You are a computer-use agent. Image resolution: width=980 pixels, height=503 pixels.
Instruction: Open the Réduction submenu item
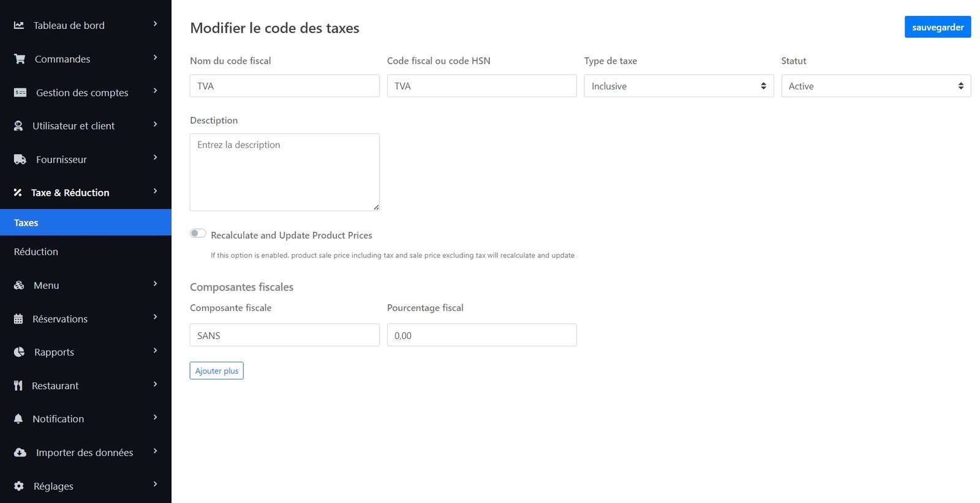click(36, 251)
